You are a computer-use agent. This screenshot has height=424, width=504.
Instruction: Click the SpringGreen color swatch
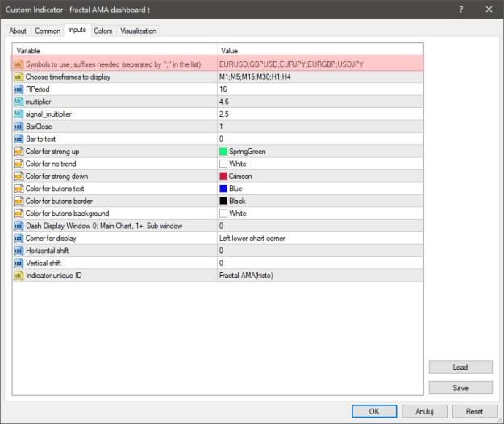pos(223,152)
